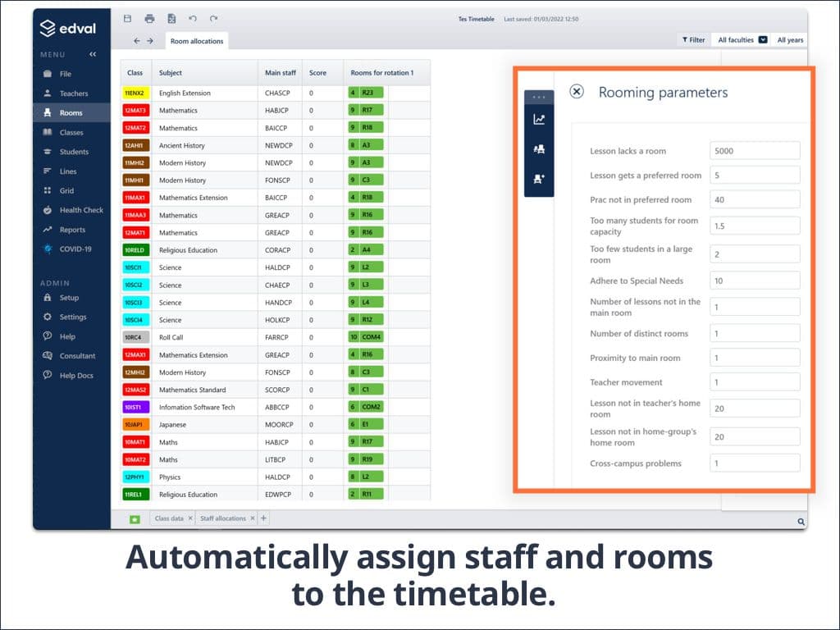
Task: Click the Filter button
Action: click(x=693, y=39)
